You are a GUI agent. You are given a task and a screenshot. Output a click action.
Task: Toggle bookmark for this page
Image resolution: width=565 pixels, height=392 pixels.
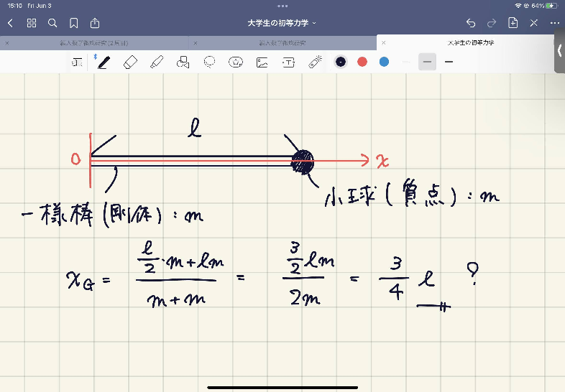74,23
